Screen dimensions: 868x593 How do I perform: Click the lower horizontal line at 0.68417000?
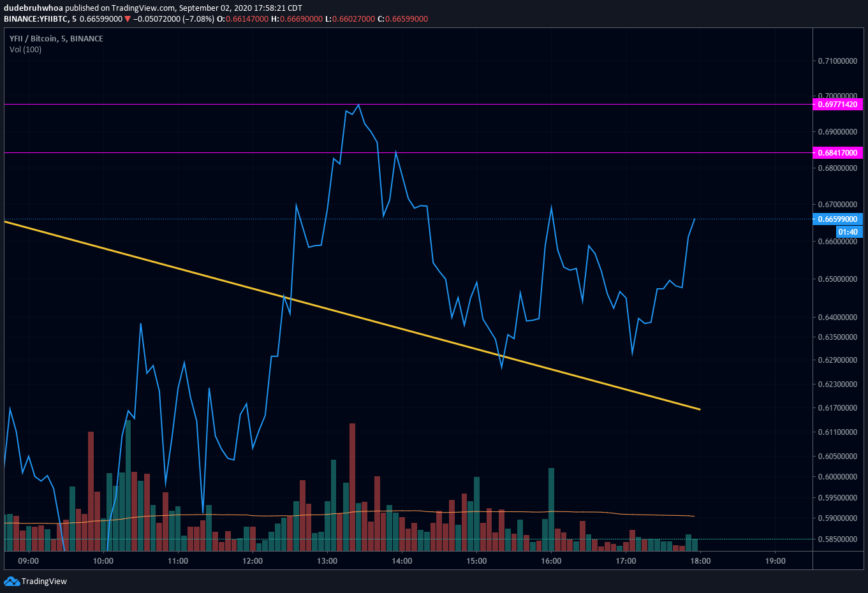coord(408,153)
